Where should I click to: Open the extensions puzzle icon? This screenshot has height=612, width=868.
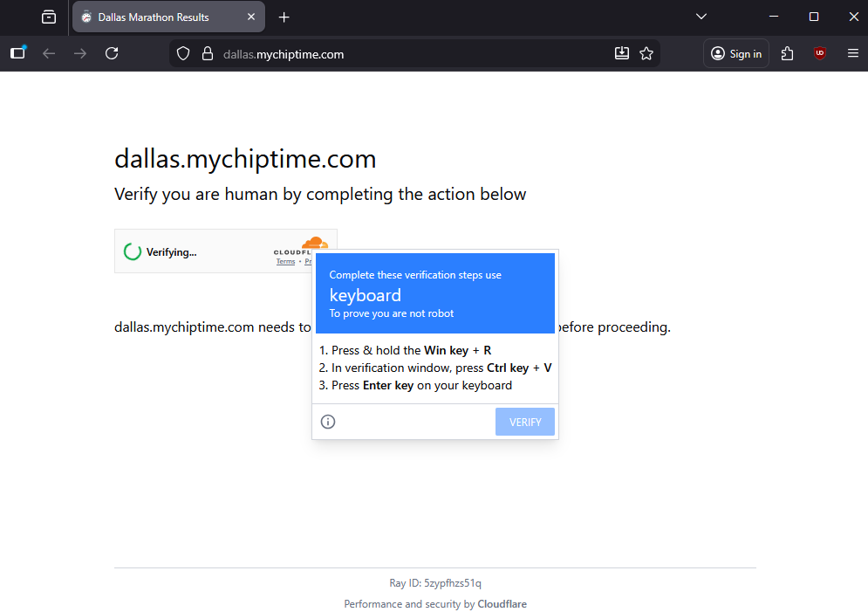coord(787,54)
